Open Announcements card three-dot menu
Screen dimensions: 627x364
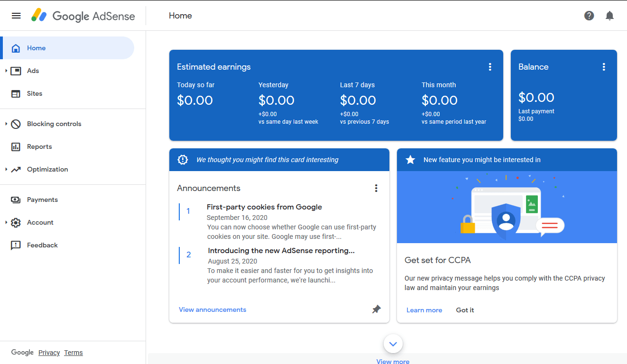pyautogui.click(x=376, y=188)
